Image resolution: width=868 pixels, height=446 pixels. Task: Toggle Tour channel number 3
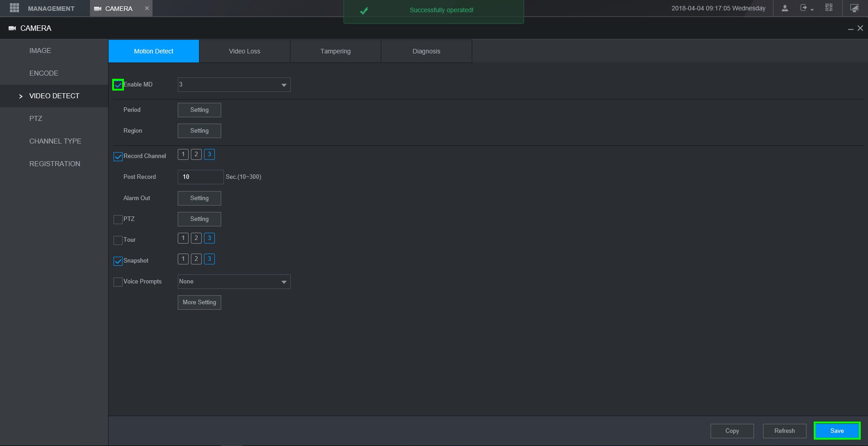point(209,238)
